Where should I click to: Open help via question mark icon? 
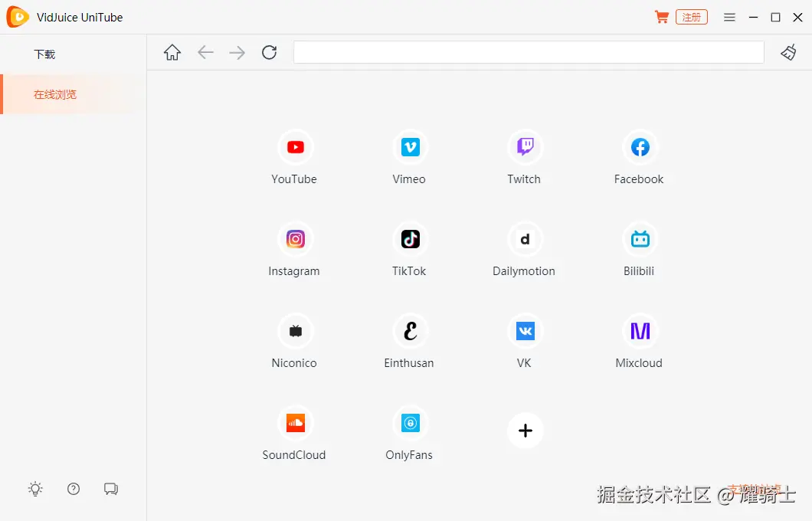coord(74,489)
